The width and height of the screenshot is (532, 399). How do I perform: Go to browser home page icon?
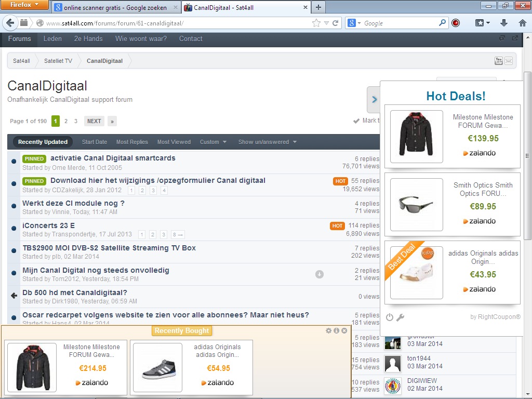click(x=523, y=23)
